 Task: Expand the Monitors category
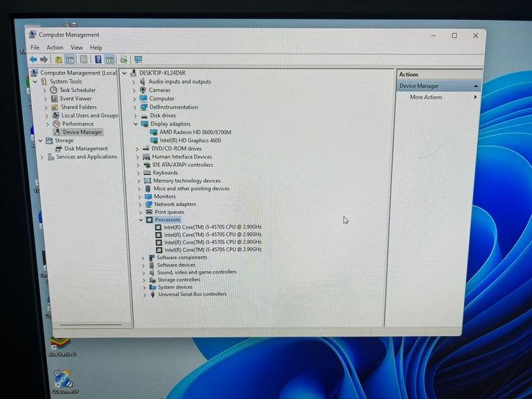(x=139, y=197)
